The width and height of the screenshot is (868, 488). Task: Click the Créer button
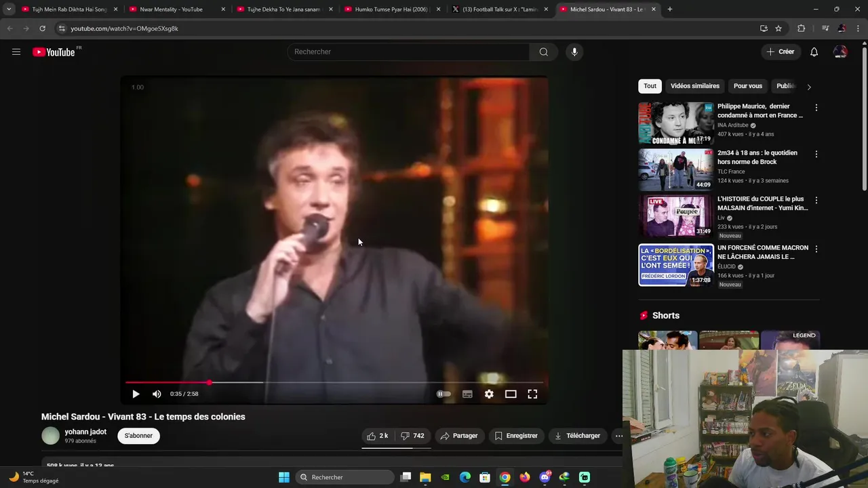coord(780,52)
